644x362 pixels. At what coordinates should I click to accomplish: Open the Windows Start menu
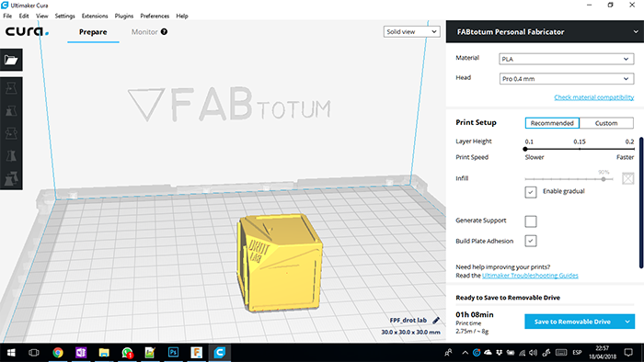click(x=11, y=353)
